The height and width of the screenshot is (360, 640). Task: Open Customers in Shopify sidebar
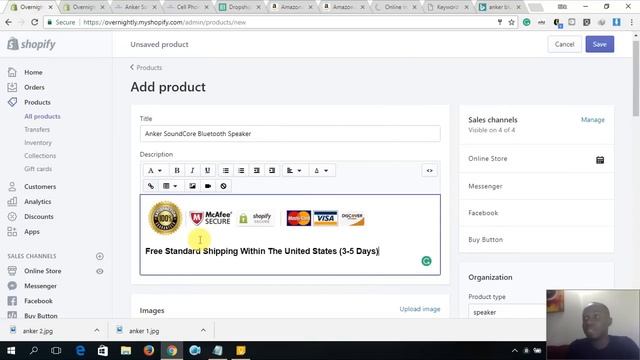(x=40, y=187)
